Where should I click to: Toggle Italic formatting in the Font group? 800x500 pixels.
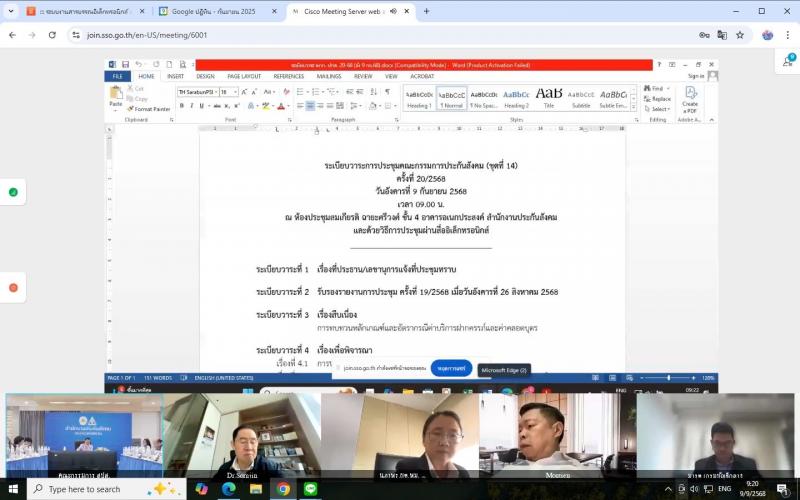tap(191, 106)
